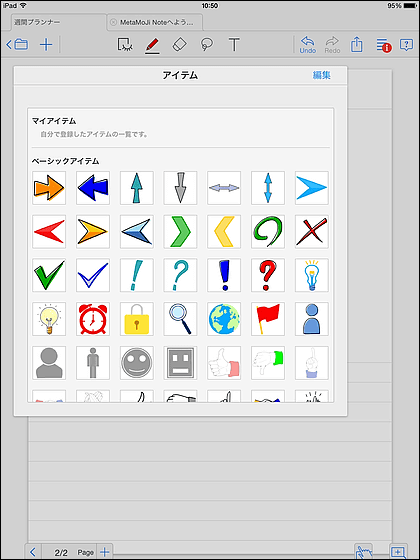The image size is (420, 560).
Task: Insert the gray standing person item
Action: click(x=93, y=363)
